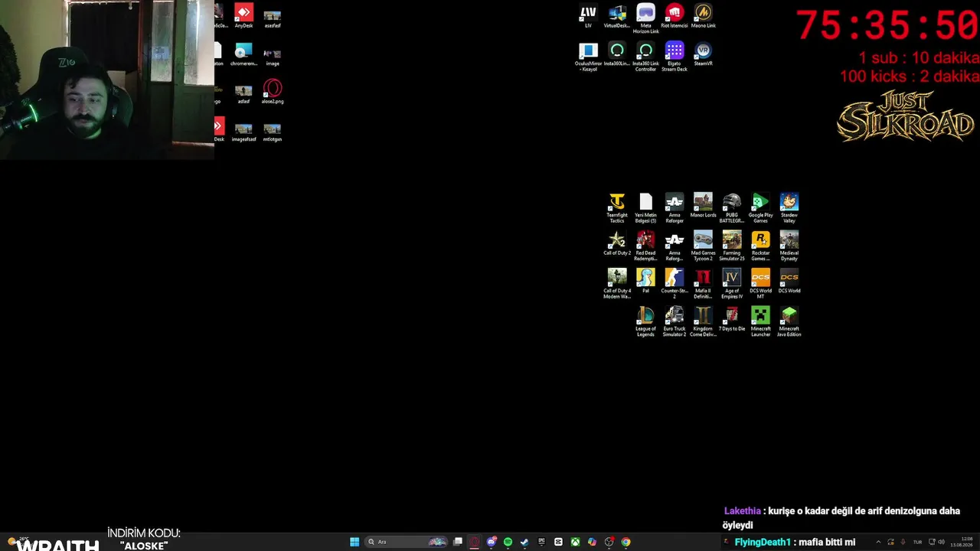Open the taskbar clock and date panel
The width and height of the screenshot is (980, 551).
coord(962,542)
